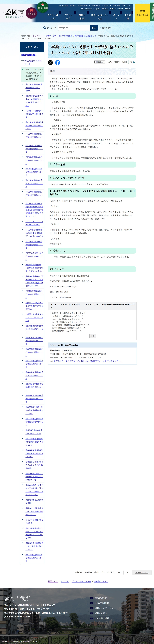Viewport: 154px width, 644px height.
Task: Open the 著作権について footer link
Action: coord(101,581)
